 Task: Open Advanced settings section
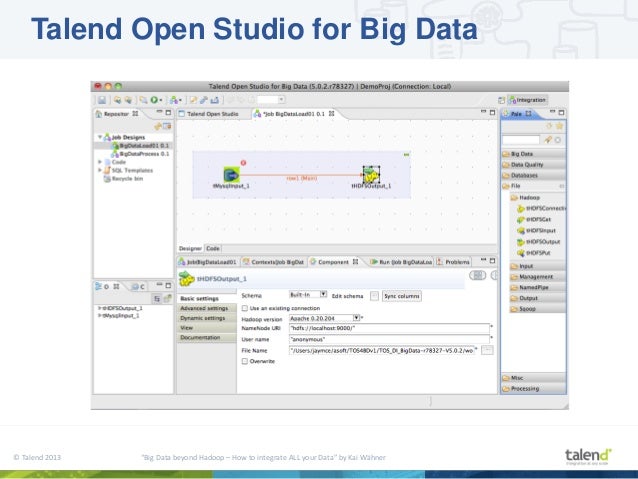pyautogui.click(x=206, y=308)
